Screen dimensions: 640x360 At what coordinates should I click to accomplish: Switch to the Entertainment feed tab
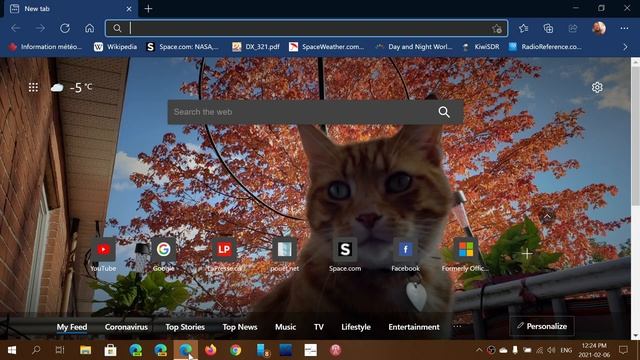414,327
